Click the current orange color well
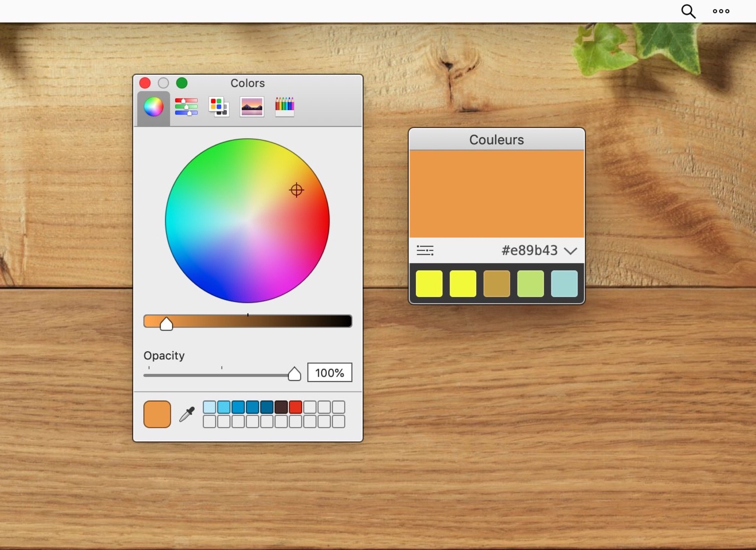 (157, 414)
